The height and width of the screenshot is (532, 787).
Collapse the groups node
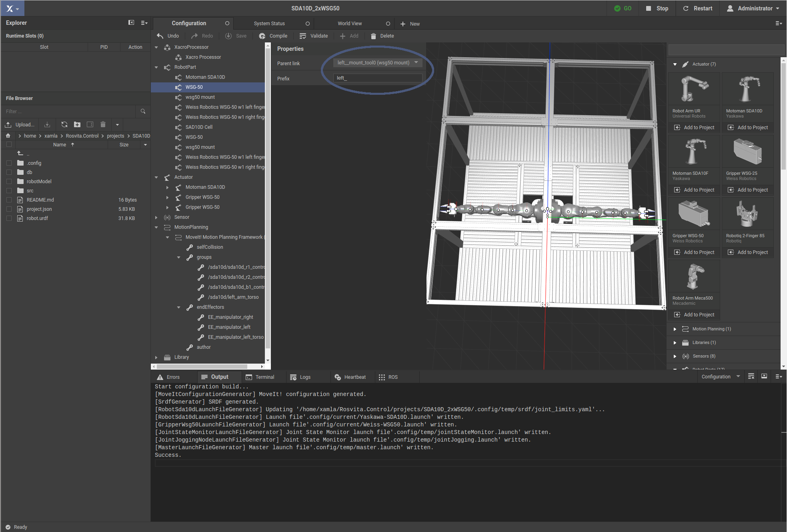tap(179, 257)
